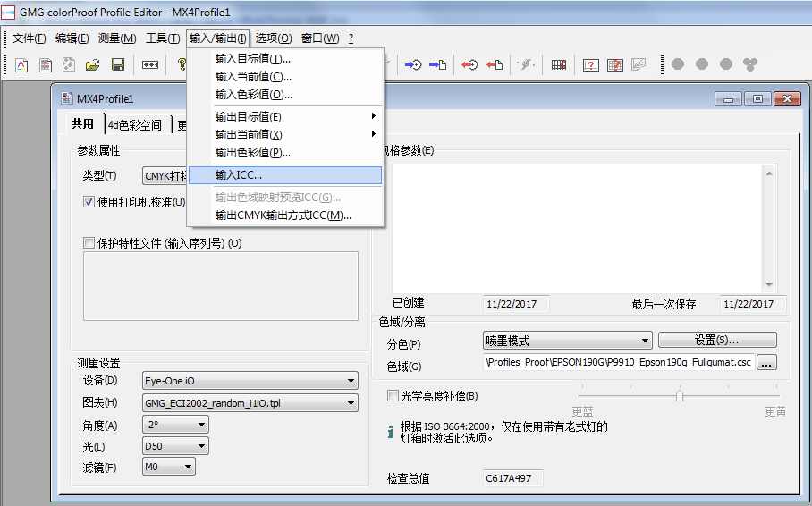Select the 共用 tab

pyautogui.click(x=83, y=123)
